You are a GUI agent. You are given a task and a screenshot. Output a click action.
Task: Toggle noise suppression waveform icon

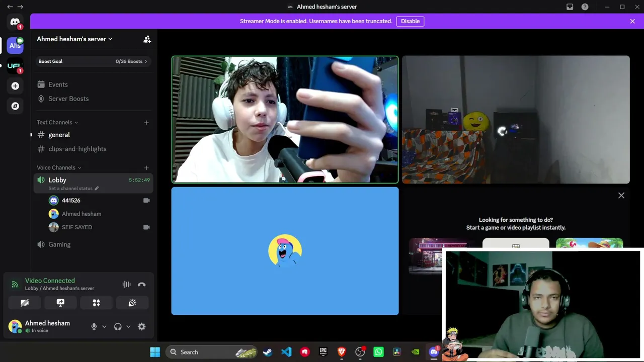pos(126,285)
